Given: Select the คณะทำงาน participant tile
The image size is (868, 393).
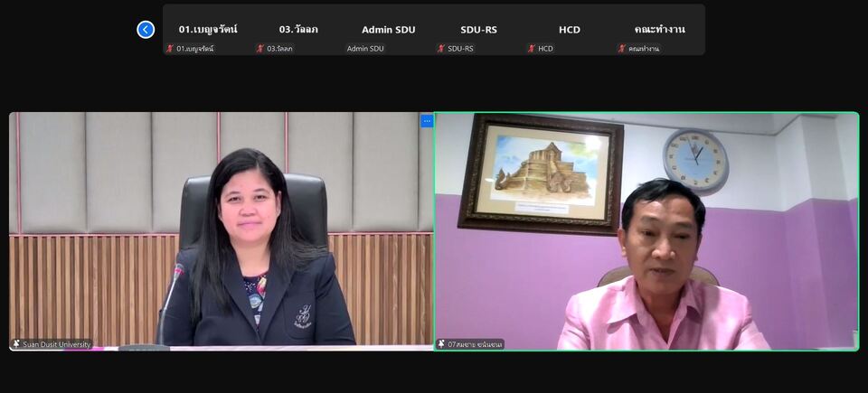Looking at the screenshot, I should click(x=660, y=29).
